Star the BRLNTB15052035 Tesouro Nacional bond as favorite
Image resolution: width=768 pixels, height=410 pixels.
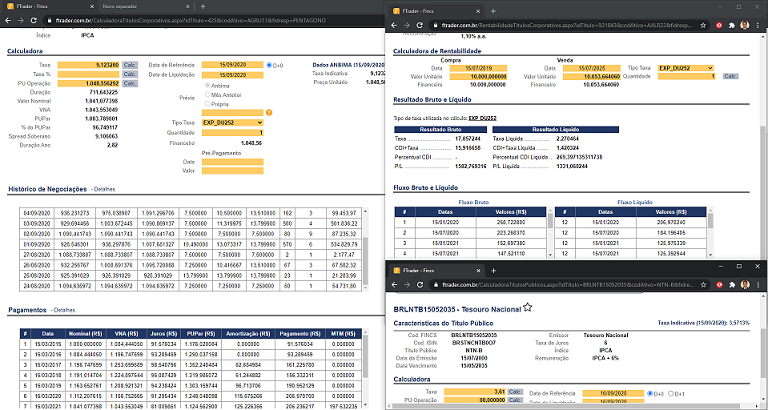[527, 309]
